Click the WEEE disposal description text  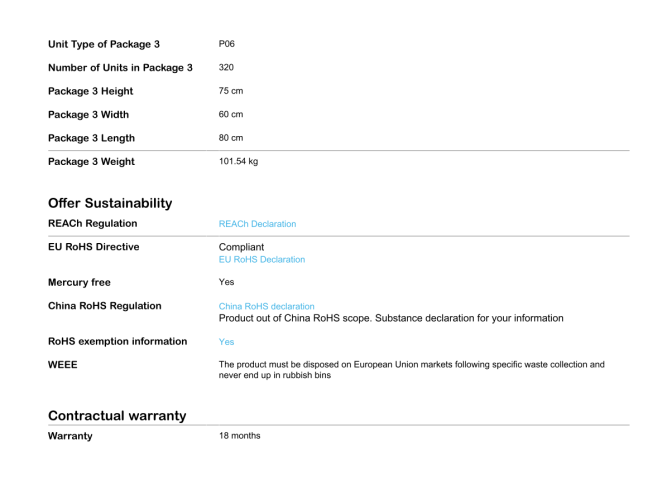click(x=412, y=370)
